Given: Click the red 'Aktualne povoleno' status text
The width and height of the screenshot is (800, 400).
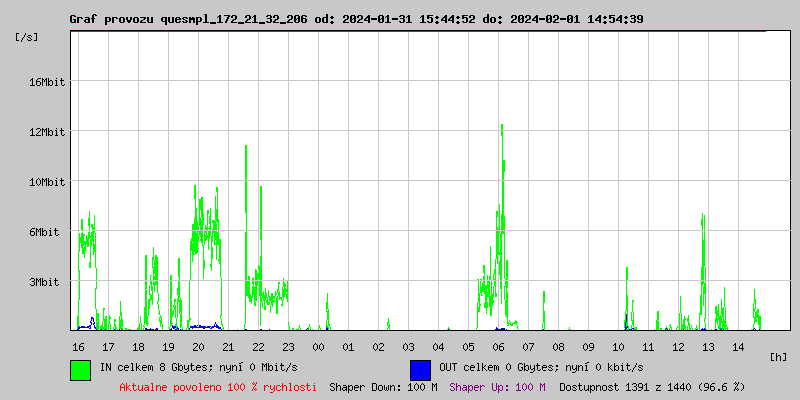Looking at the screenshot, I should tap(218, 387).
